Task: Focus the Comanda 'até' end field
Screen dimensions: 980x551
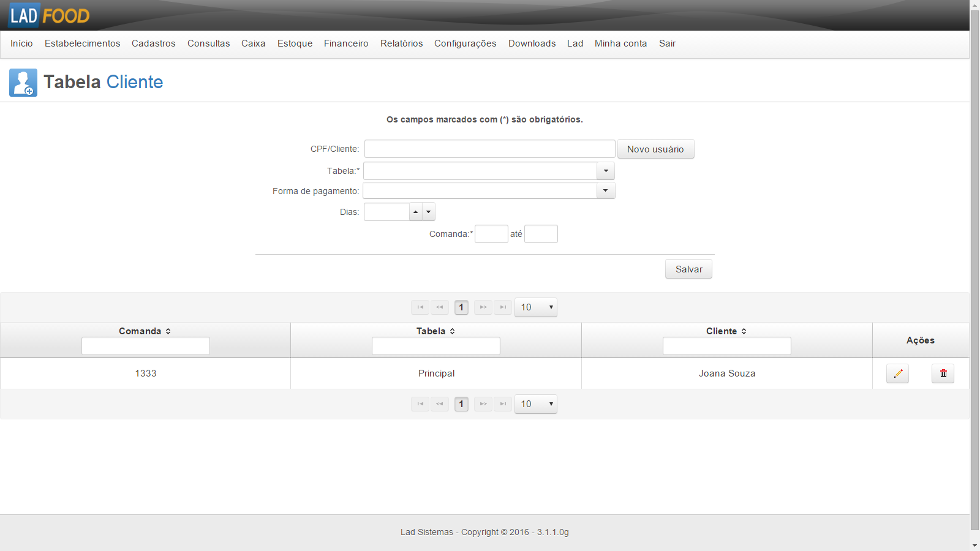Action: pos(541,234)
